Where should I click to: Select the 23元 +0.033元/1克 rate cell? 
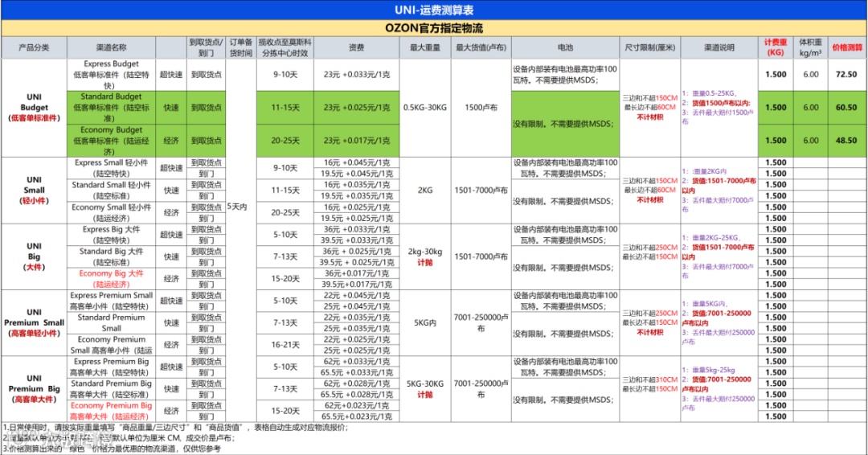point(357,75)
